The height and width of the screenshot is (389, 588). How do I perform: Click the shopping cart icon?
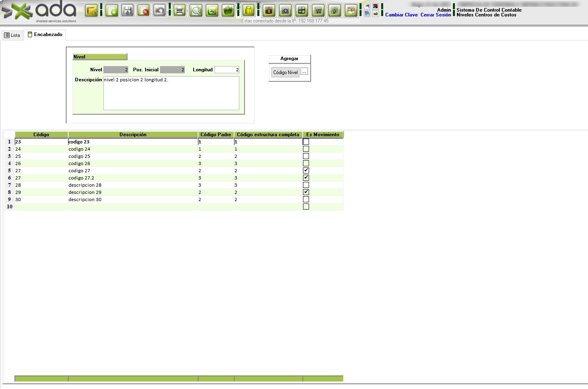tap(318, 10)
